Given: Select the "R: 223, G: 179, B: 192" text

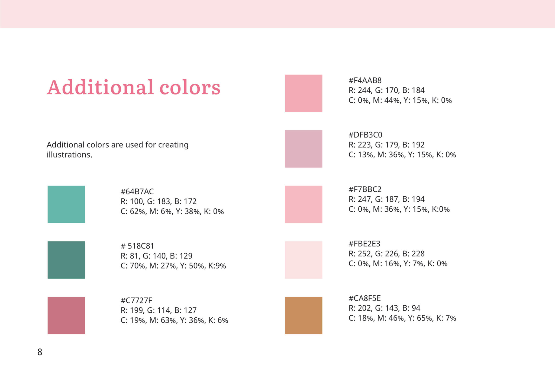Looking at the screenshot, I should 386,145.
